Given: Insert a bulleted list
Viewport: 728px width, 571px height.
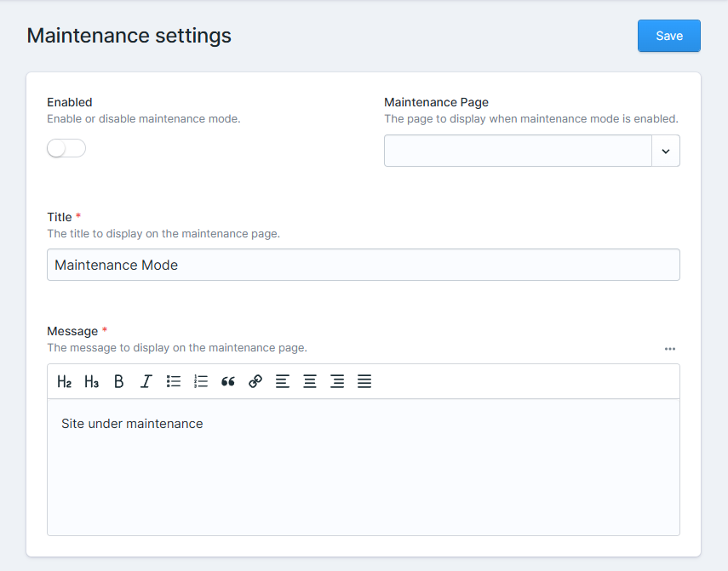Looking at the screenshot, I should tap(174, 382).
